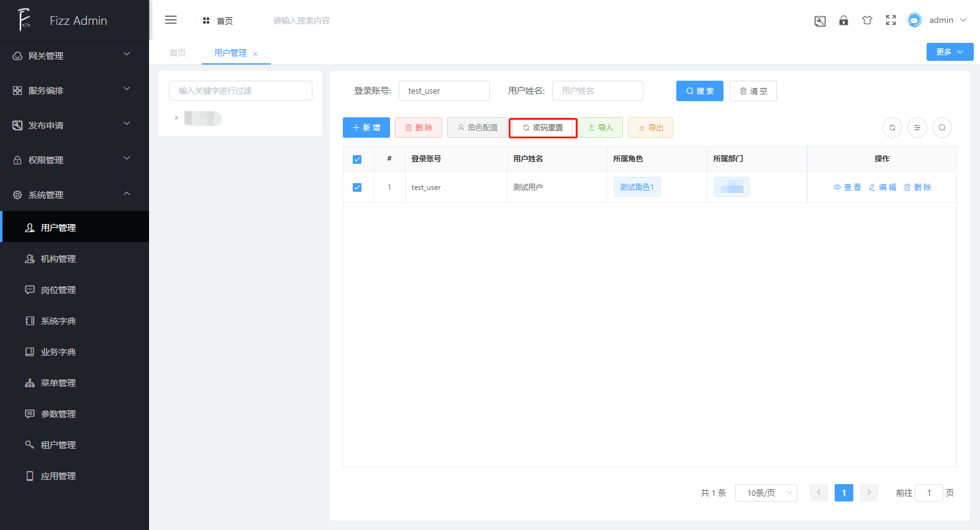The width and height of the screenshot is (980, 530).
Task: Click the round search toggle icon
Action: (942, 128)
